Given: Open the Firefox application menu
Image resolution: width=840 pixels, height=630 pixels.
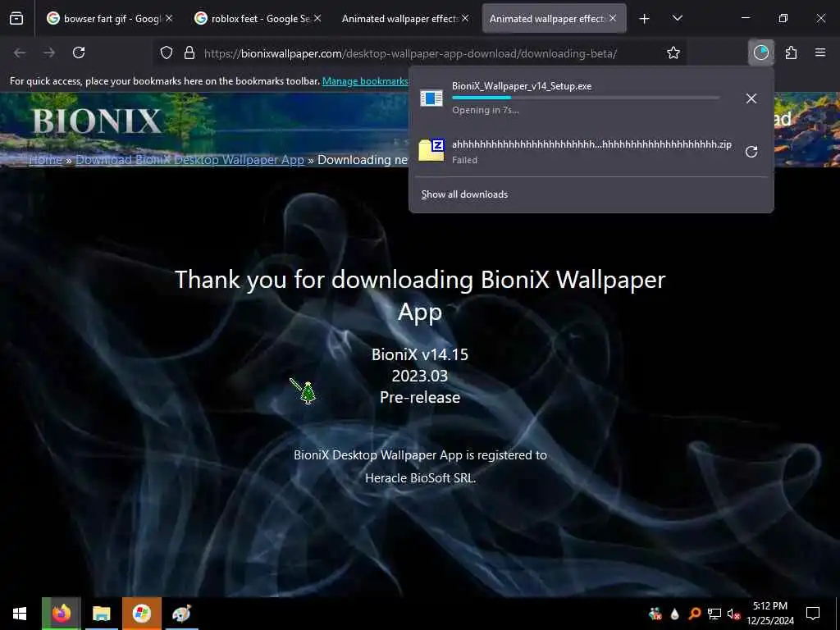Looking at the screenshot, I should (820, 52).
